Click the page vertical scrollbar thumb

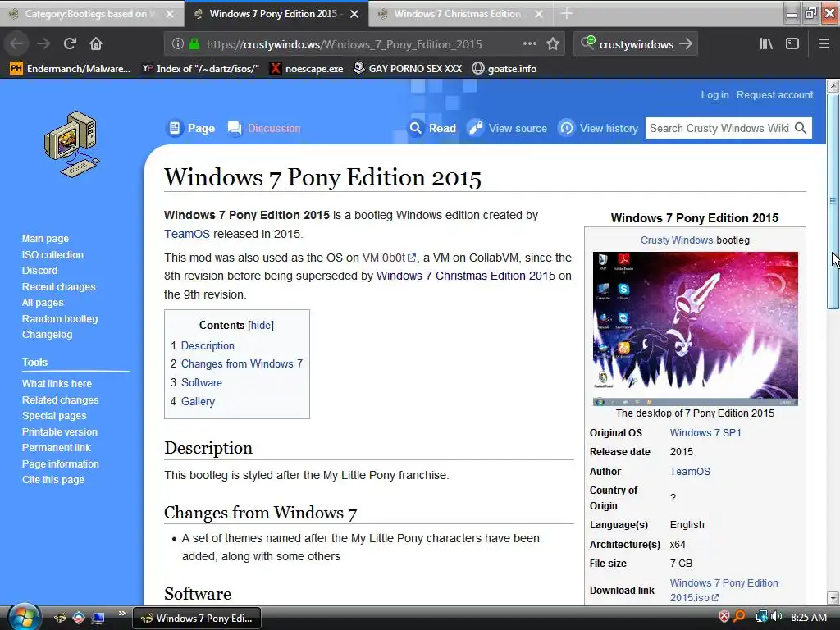coord(833,201)
